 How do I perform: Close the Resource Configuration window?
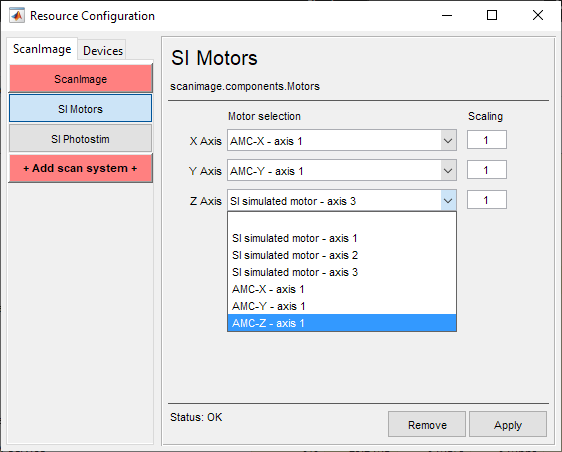(x=538, y=15)
